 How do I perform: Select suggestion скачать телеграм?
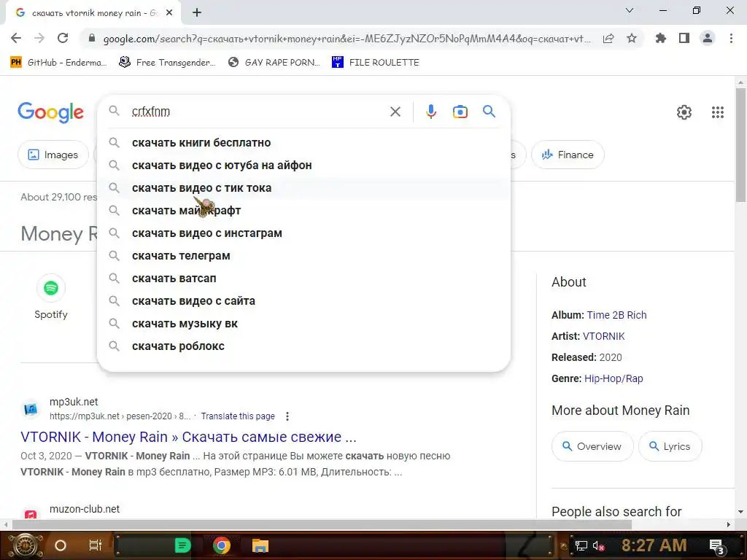pos(303,256)
